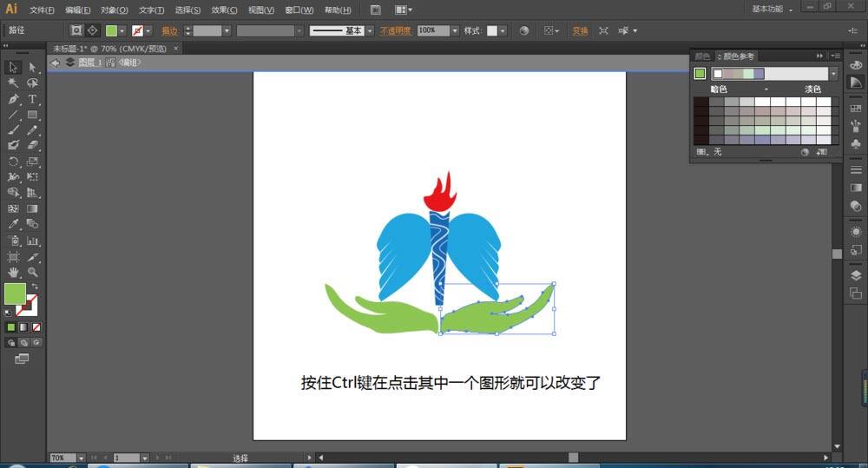Select the Pen tool
This screenshot has height=468, width=868.
pyautogui.click(x=13, y=99)
